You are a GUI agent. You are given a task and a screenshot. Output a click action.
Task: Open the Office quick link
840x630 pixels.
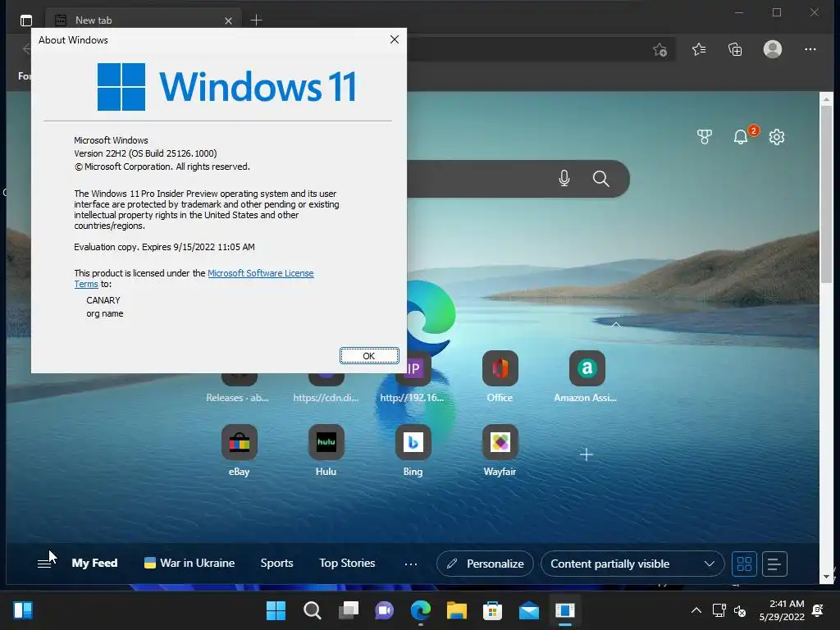pyautogui.click(x=500, y=377)
